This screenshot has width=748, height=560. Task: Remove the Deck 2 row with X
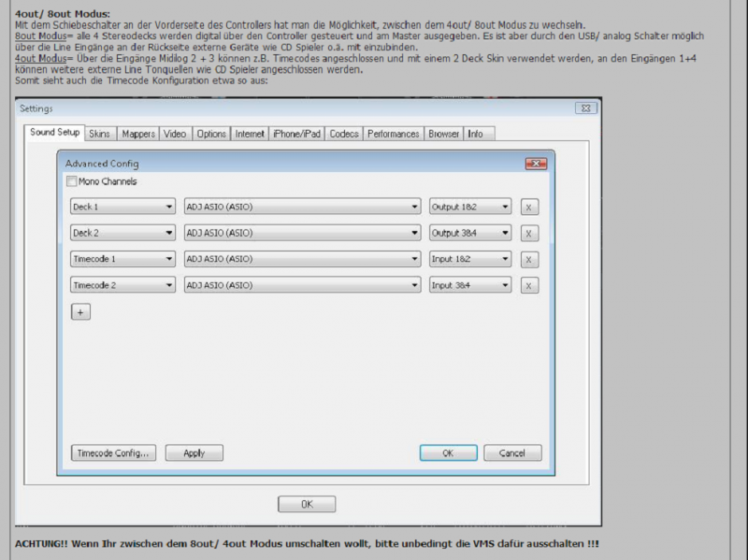[529, 234]
